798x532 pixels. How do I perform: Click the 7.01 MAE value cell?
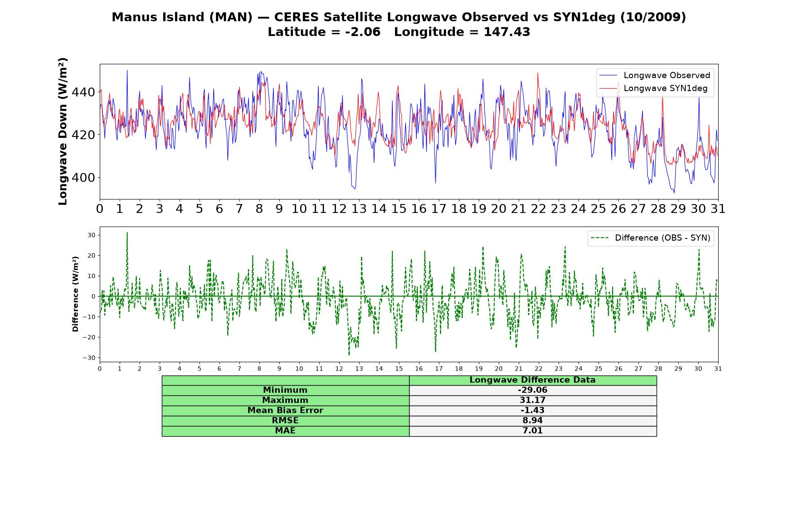click(533, 431)
